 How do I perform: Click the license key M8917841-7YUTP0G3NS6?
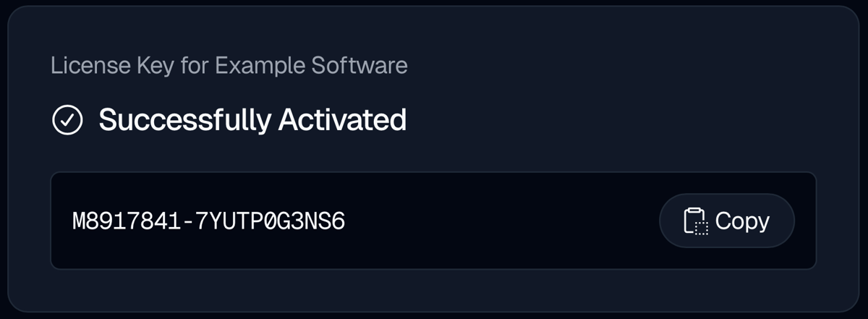coord(208,221)
